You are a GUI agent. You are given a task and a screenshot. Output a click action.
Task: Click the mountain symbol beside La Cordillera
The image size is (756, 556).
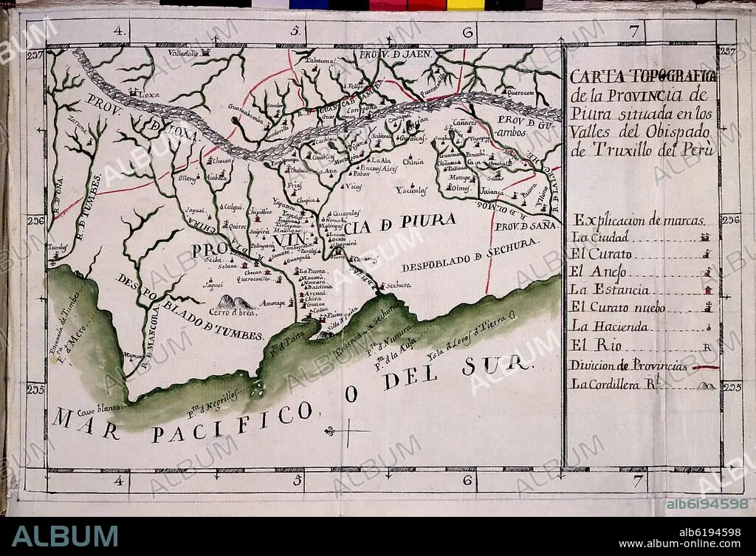click(705, 385)
